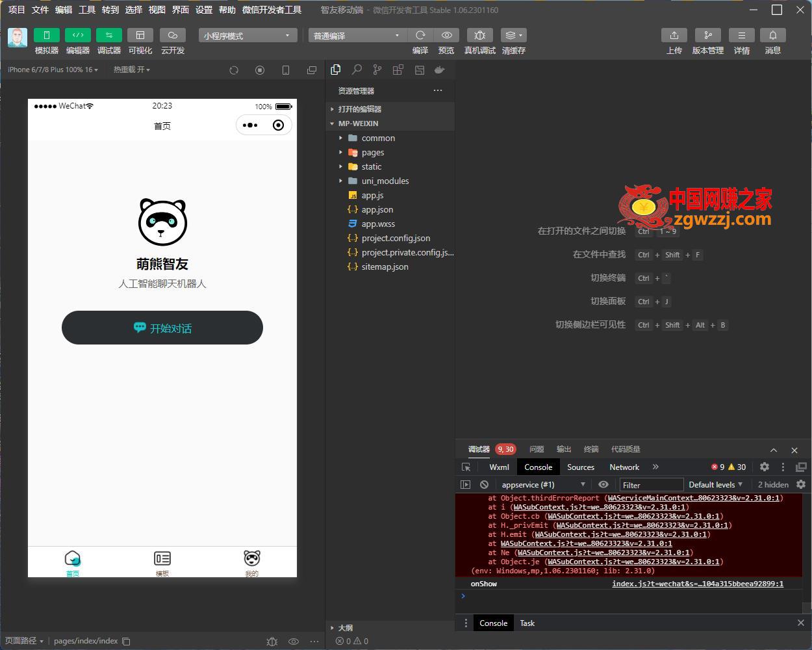Open the explorer files icon in sidebar
The image size is (812, 650).
tap(336, 70)
